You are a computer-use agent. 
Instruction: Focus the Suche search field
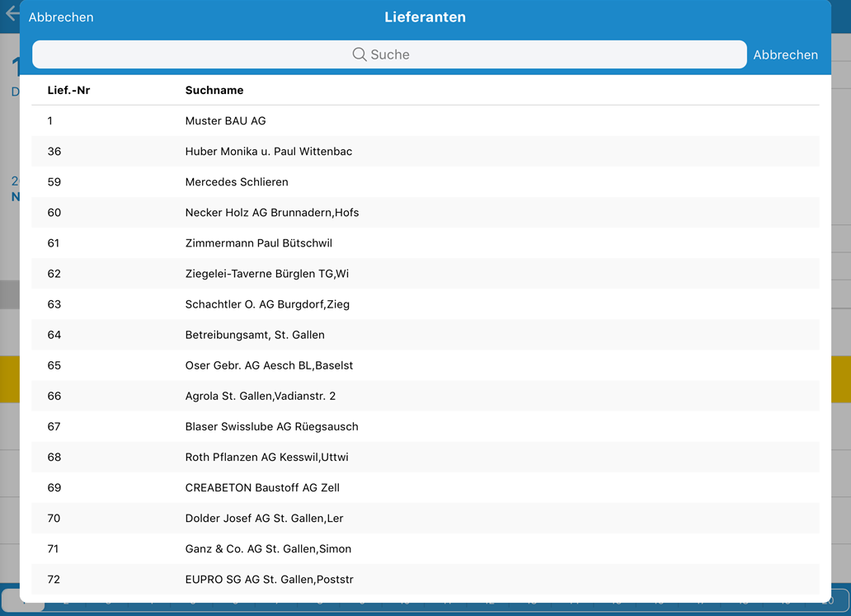389,54
